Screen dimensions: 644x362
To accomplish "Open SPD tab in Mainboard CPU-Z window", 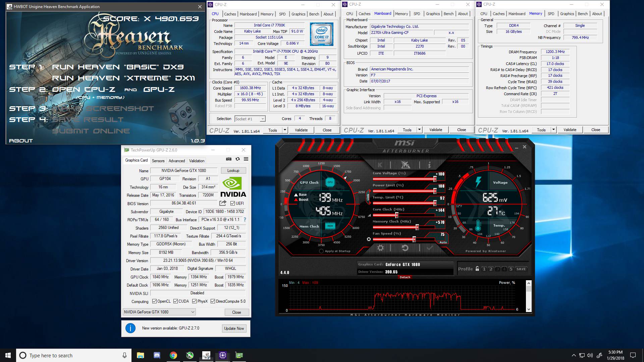I will [x=417, y=14].
